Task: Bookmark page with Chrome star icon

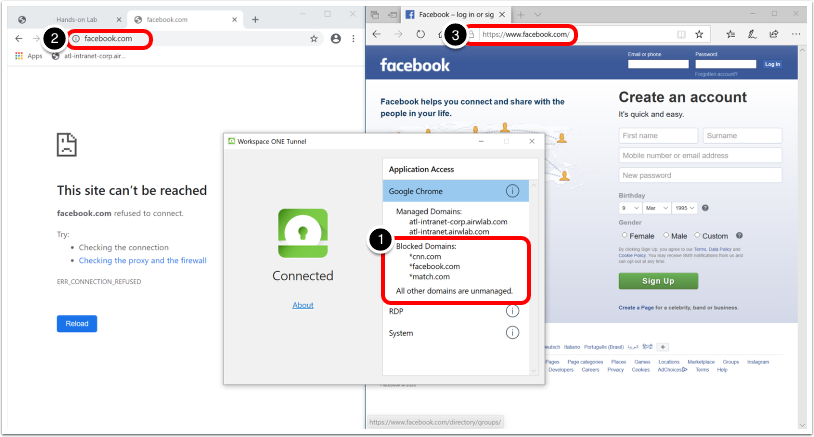Action: coord(314,39)
